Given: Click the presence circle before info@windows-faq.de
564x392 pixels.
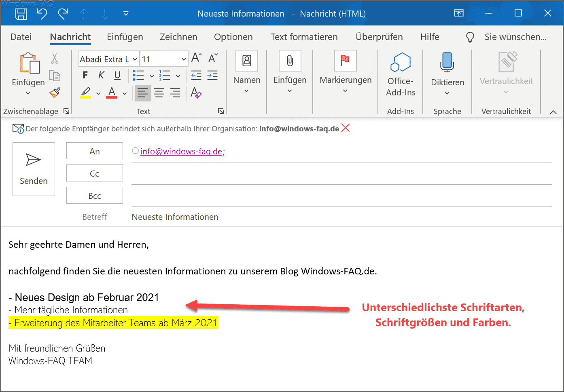Looking at the screenshot, I should click(x=136, y=151).
